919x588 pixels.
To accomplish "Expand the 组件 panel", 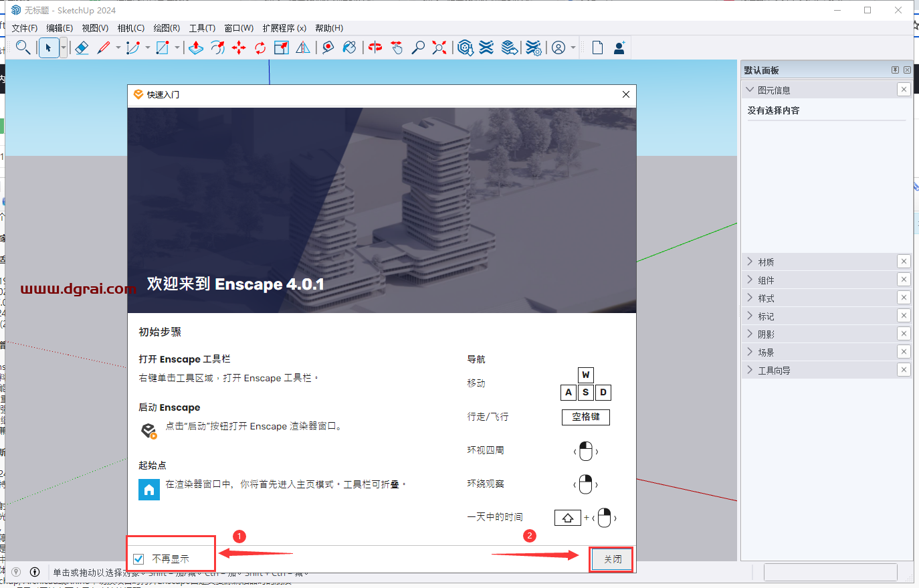I will (750, 280).
